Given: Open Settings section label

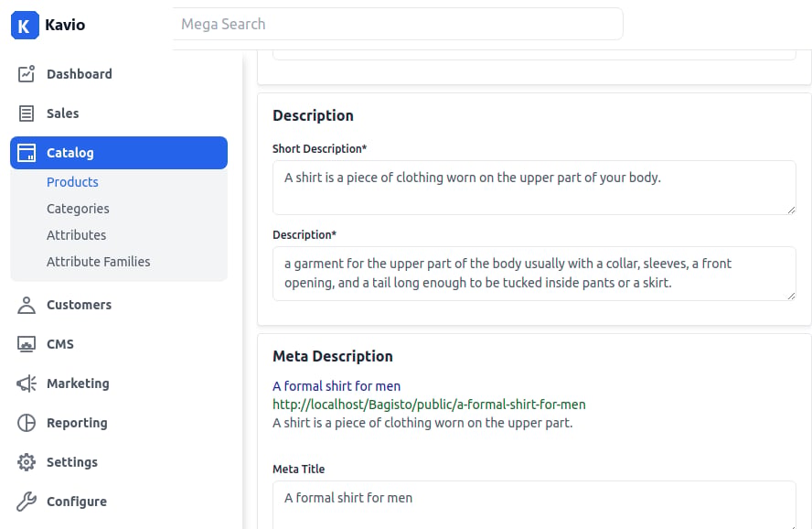Looking at the screenshot, I should pyautogui.click(x=72, y=462).
